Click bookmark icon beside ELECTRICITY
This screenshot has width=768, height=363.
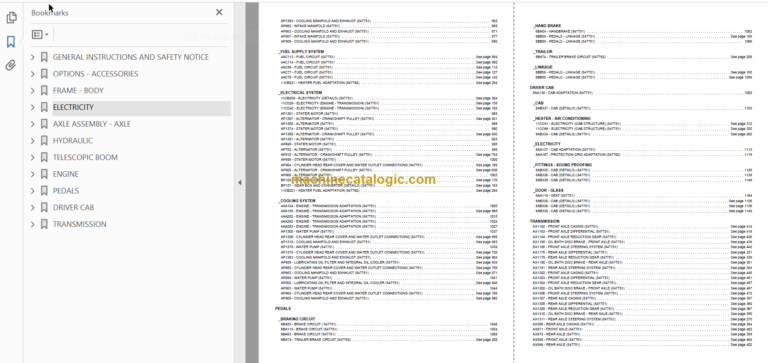(44, 107)
